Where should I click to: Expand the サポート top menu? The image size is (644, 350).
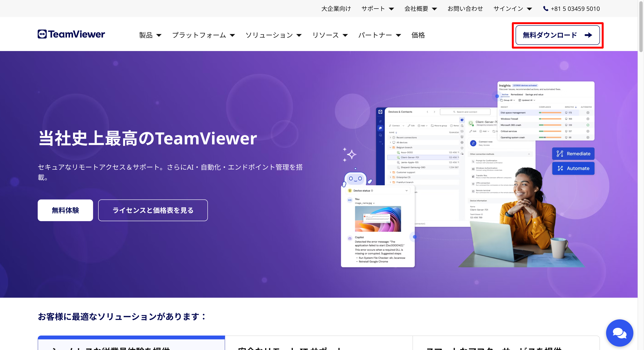click(377, 9)
